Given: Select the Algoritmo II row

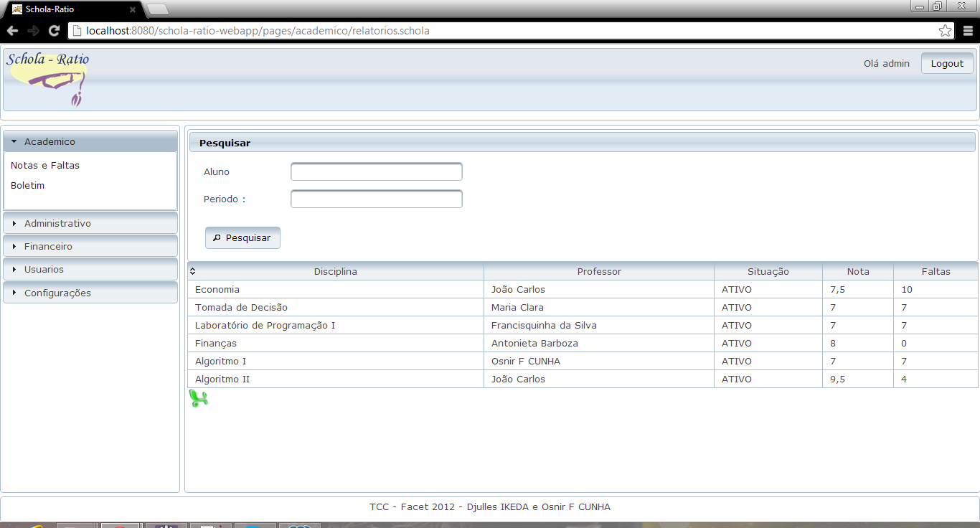Looking at the screenshot, I should (583, 379).
